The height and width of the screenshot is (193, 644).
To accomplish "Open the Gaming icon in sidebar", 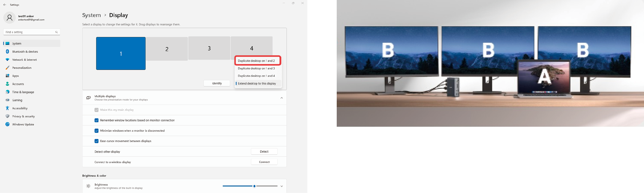I will click(7, 100).
